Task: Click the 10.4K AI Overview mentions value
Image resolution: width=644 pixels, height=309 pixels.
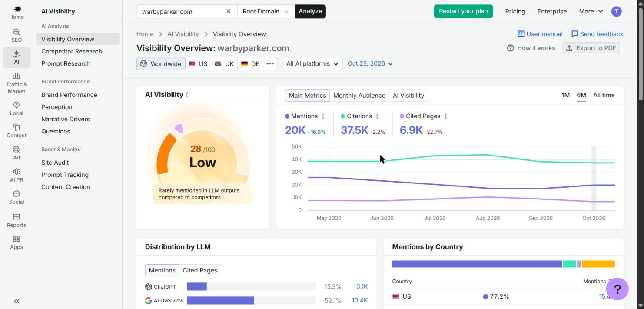Action: pos(360,300)
